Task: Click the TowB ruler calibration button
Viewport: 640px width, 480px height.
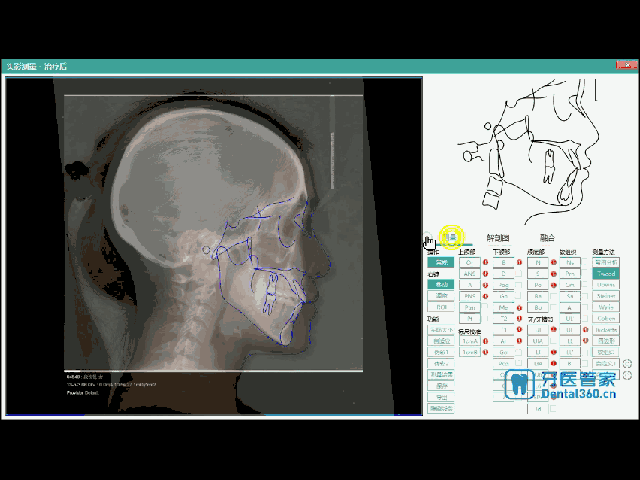Action: [469, 352]
